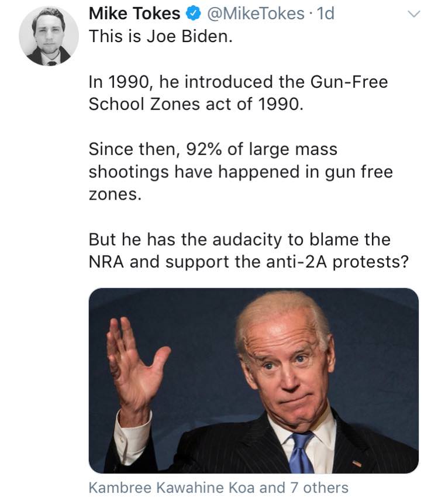Image resolution: width=438 pixels, height=504 pixels.
Task: Click the "1990." text ending second paragraph
Action: pos(281,104)
